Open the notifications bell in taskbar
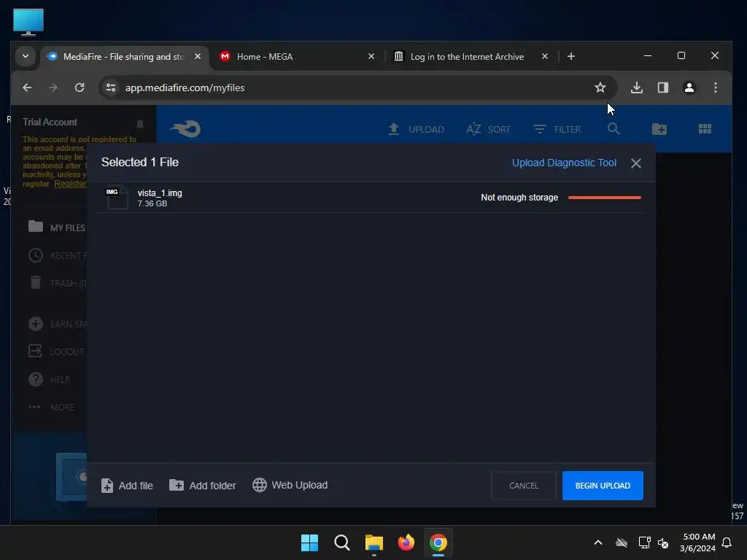 pyautogui.click(x=727, y=542)
